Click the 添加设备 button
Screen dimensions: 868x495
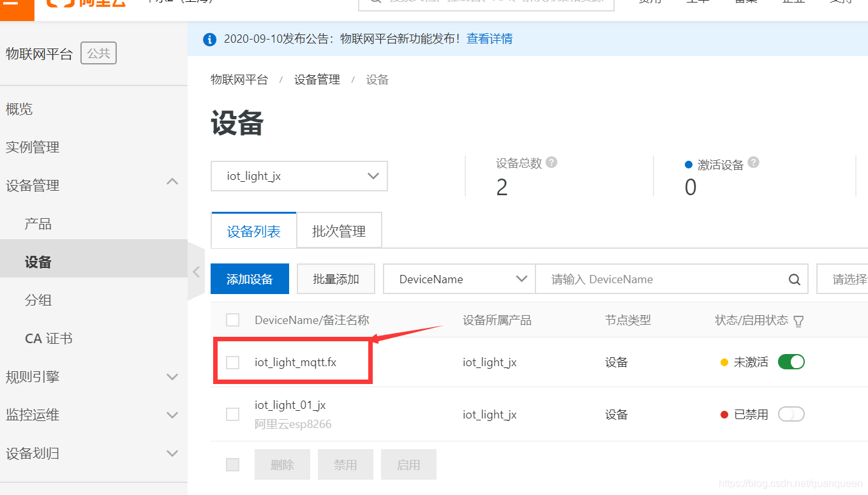(x=250, y=279)
